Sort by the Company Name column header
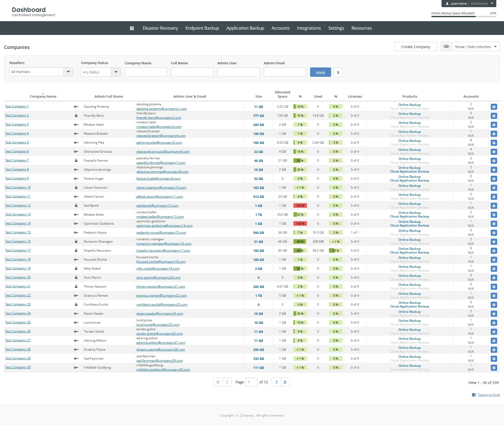Viewport: 504px width, 425px height. (x=43, y=96)
